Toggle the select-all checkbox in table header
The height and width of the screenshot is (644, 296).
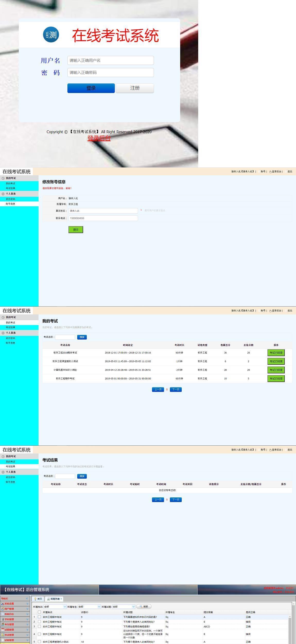click(39, 612)
